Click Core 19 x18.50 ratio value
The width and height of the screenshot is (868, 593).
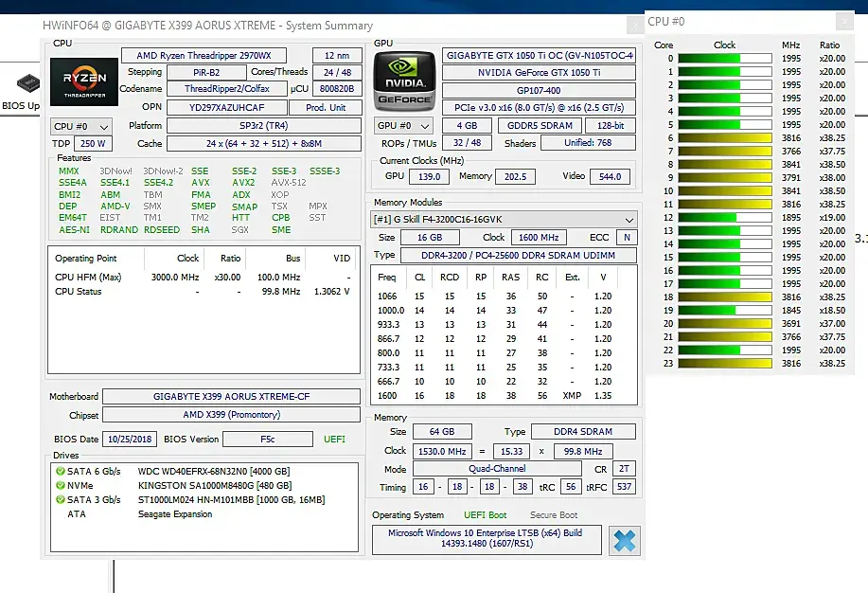click(x=832, y=311)
